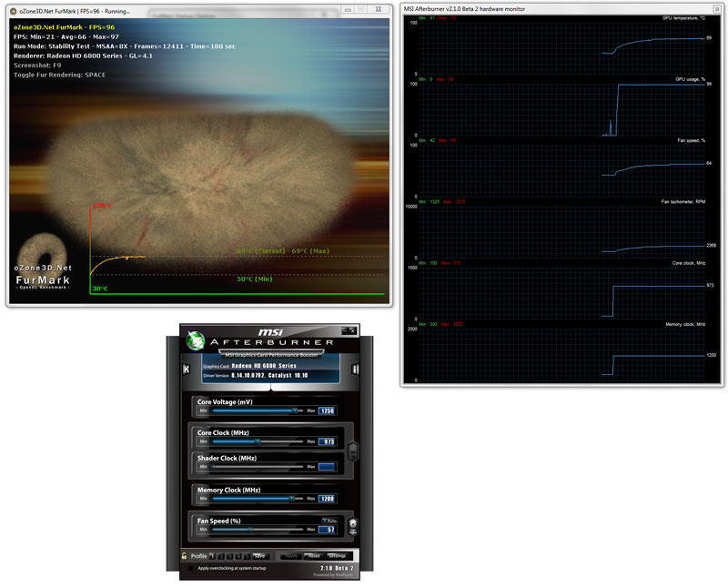Toggle the Auto fan speed button

pos(328,520)
